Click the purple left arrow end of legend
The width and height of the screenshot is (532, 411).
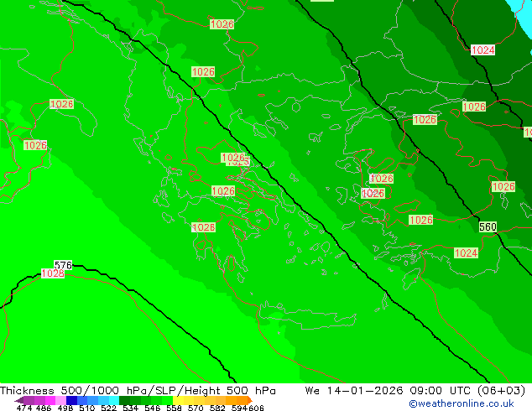(19, 400)
